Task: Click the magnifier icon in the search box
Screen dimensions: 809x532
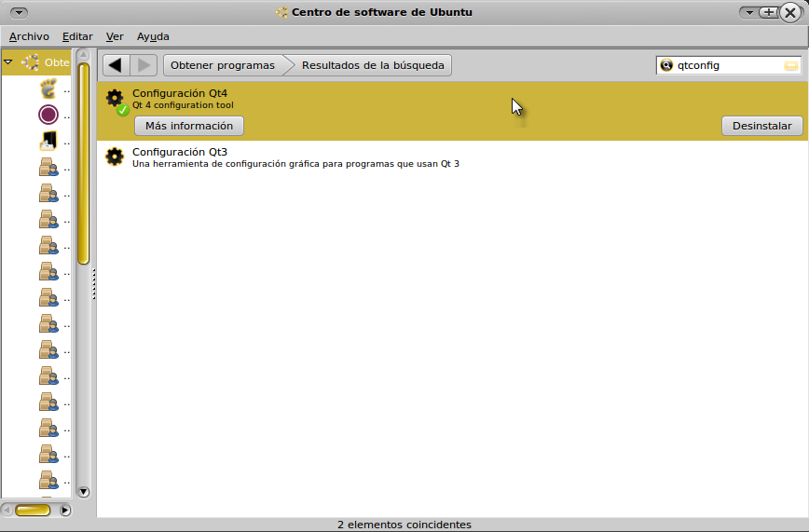Action: click(x=666, y=65)
